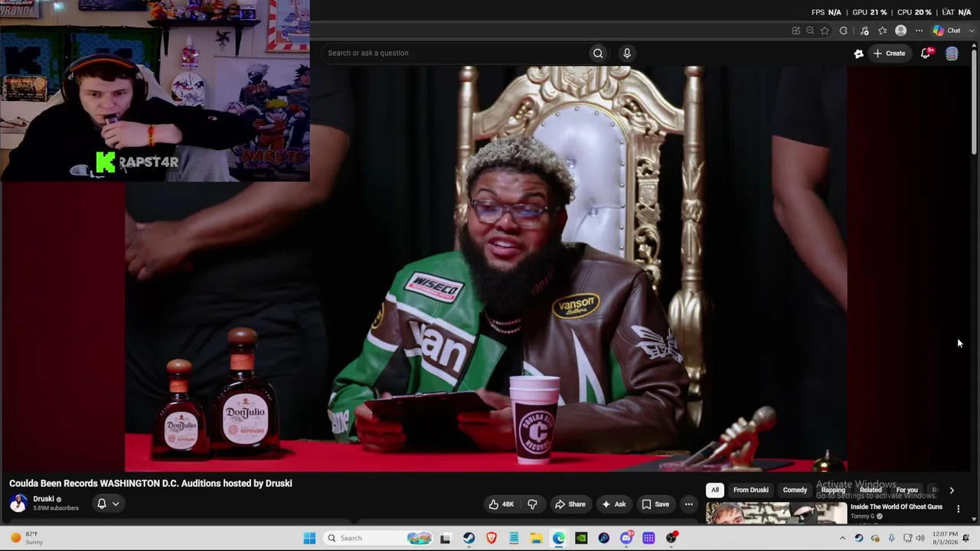Open browser settings and more menu
The height and width of the screenshot is (551, 980).
(920, 31)
